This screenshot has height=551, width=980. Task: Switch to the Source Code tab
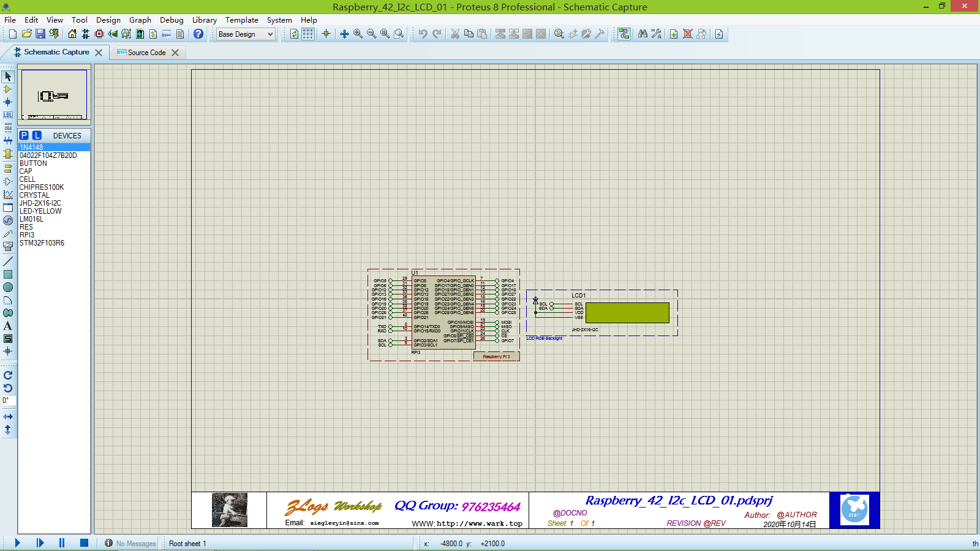(x=146, y=52)
